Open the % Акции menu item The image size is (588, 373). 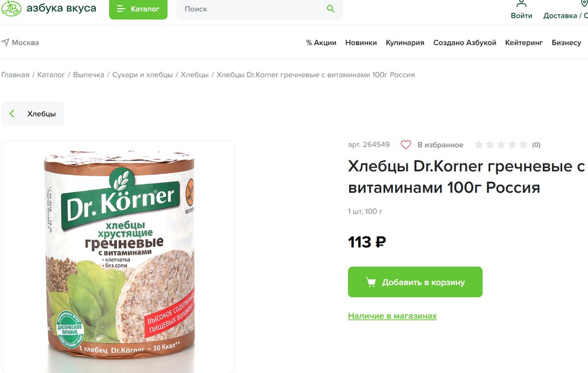[x=321, y=42]
